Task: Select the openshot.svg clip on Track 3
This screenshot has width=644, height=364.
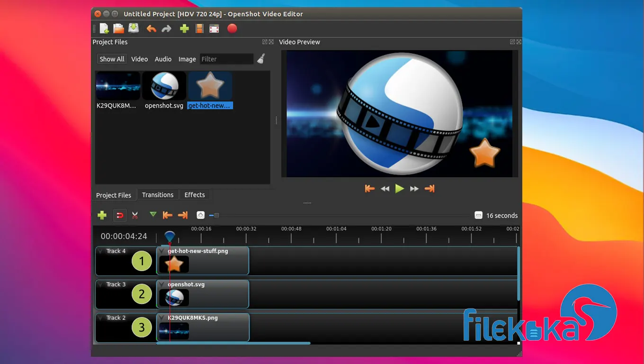Action: tap(203, 294)
